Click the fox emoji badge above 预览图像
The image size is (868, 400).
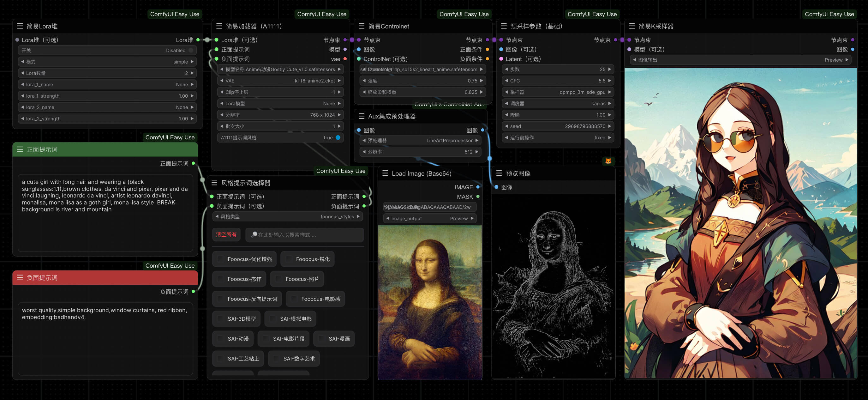coord(608,161)
